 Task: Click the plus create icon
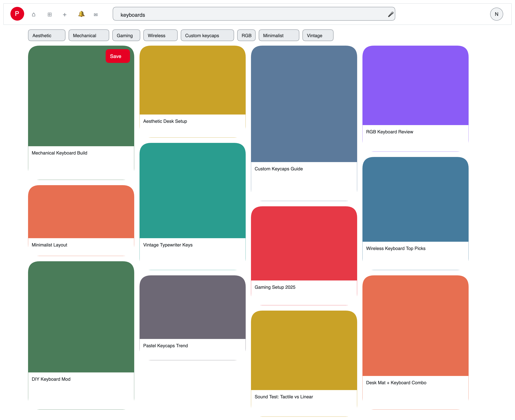64,15
